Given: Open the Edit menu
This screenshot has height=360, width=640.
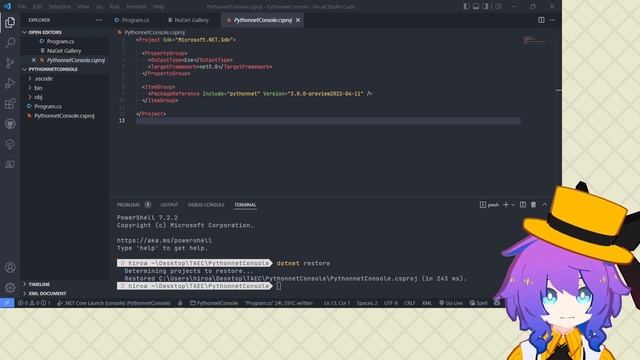Looking at the screenshot, I should (37, 7).
